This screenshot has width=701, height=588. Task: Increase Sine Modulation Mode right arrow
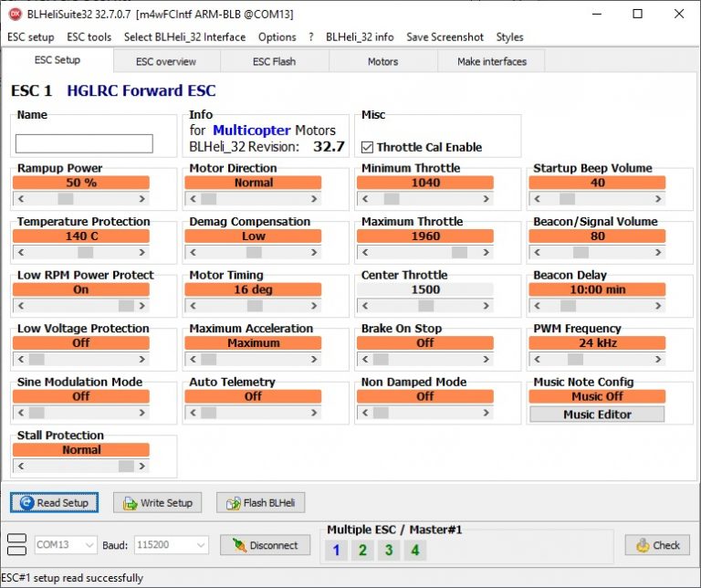pyautogui.click(x=141, y=413)
